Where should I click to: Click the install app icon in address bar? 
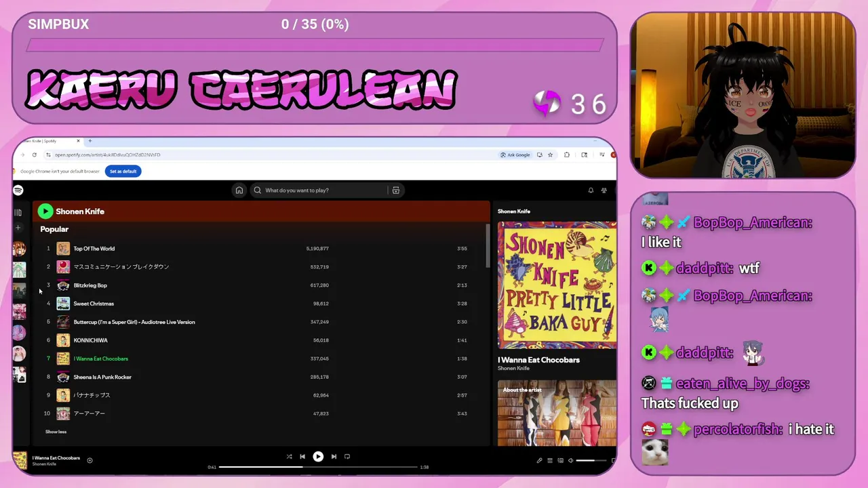tap(540, 155)
